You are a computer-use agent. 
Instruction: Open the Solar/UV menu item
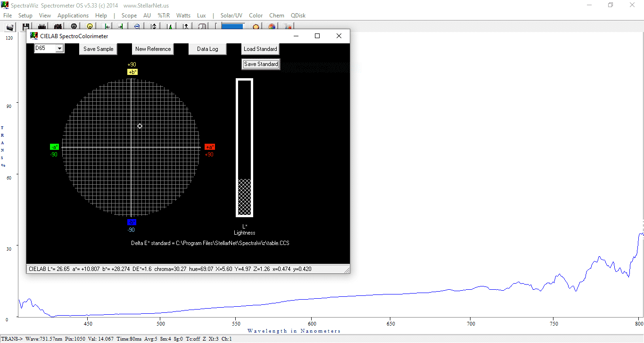[x=231, y=16]
